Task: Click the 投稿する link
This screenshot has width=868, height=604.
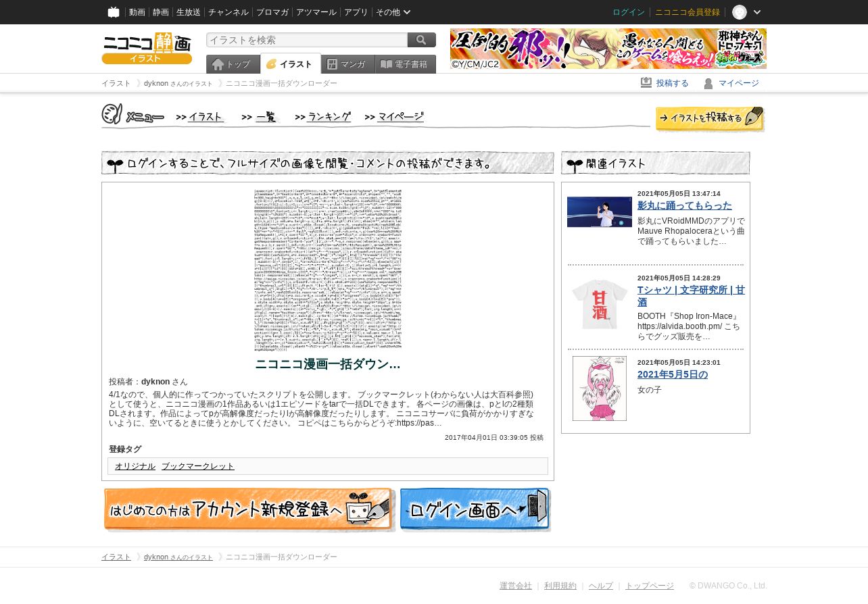Action: click(x=673, y=83)
